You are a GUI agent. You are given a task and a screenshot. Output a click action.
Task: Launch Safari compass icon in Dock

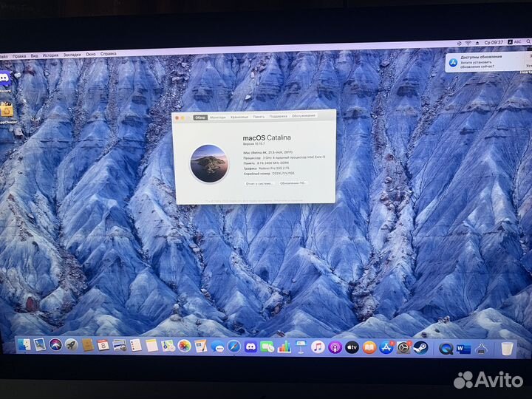point(233,347)
